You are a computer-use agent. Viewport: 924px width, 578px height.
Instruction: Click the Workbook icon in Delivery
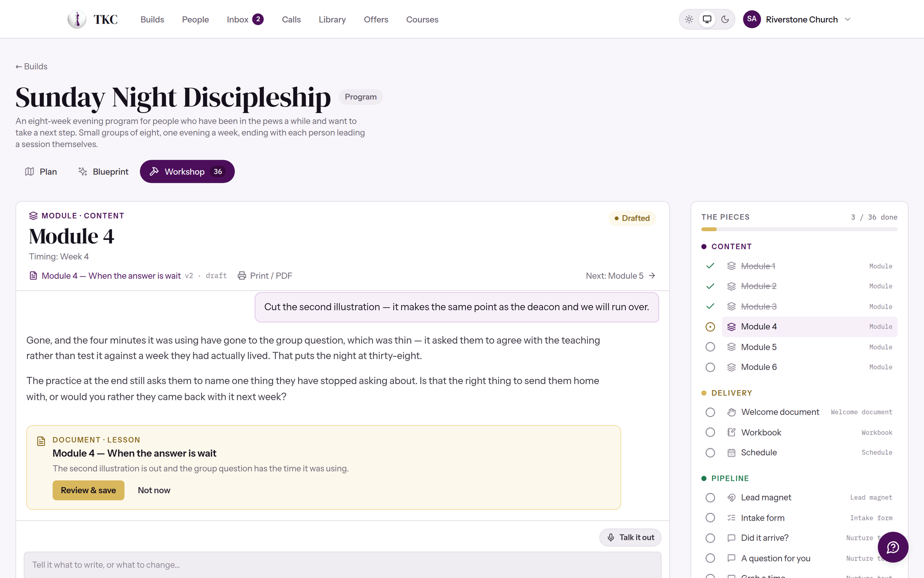pyautogui.click(x=731, y=432)
